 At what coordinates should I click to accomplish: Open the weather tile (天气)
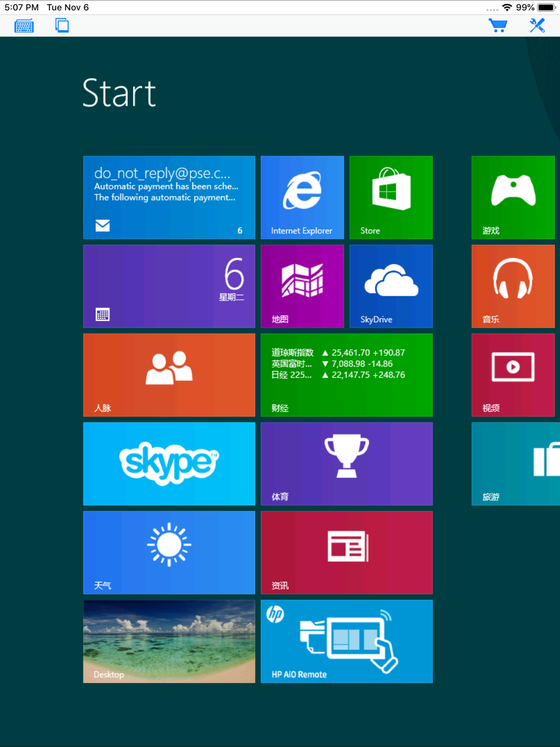169,552
